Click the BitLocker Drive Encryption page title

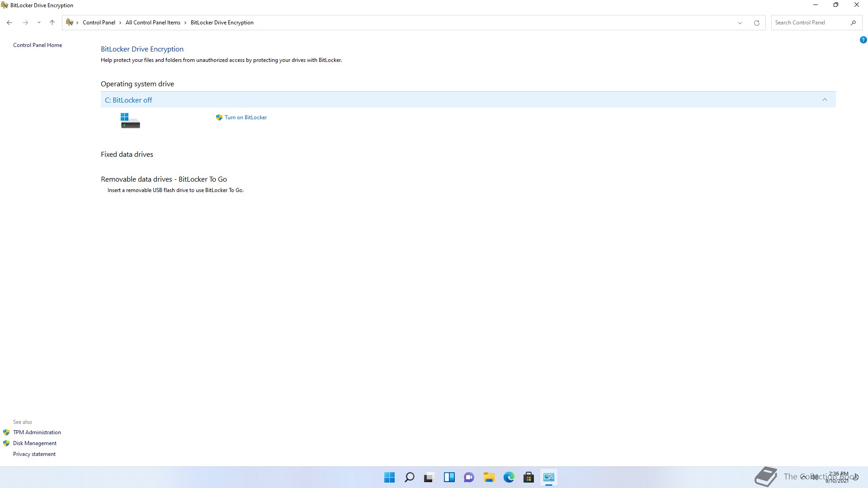142,49
